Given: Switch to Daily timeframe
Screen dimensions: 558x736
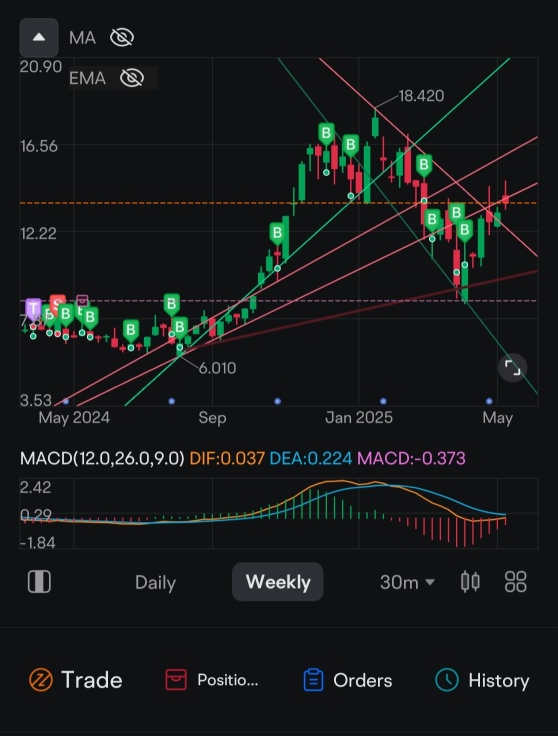Looking at the screenshot, I should (x=155, y=583).
